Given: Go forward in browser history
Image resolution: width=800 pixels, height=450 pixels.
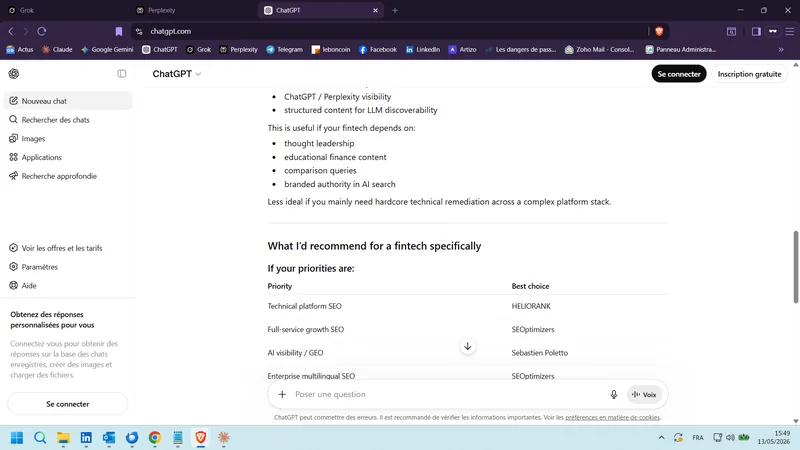Looking at the screenshot, I should point(26,31).
